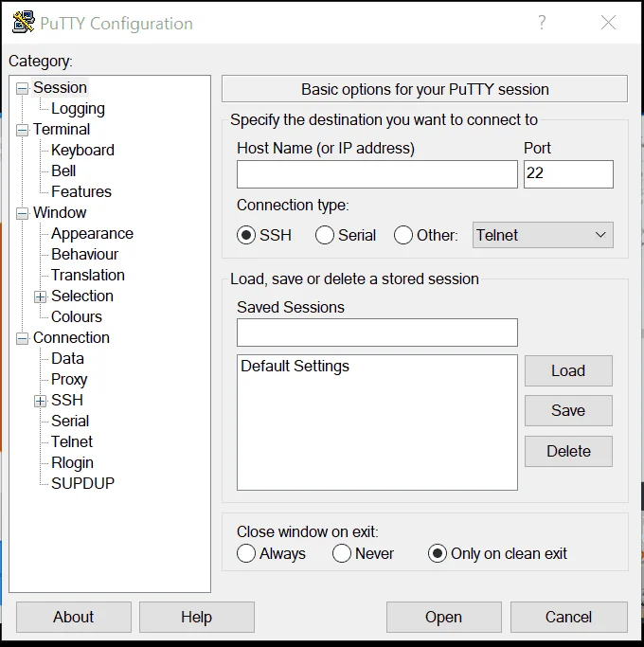Click the Delete session button
Screen dimensions: 644x647
point(568,451)
